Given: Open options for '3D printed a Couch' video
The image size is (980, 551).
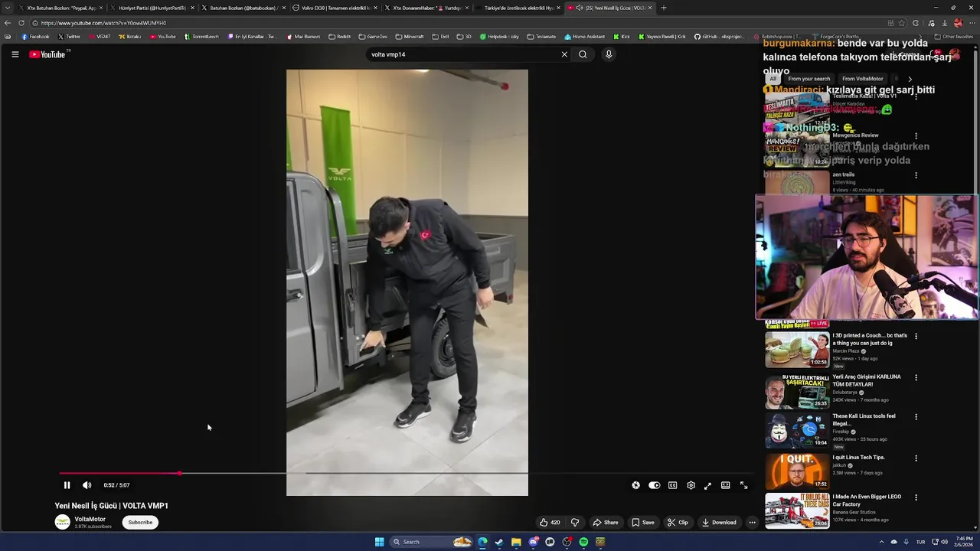Looking at the screenshot, I should 916,336.
